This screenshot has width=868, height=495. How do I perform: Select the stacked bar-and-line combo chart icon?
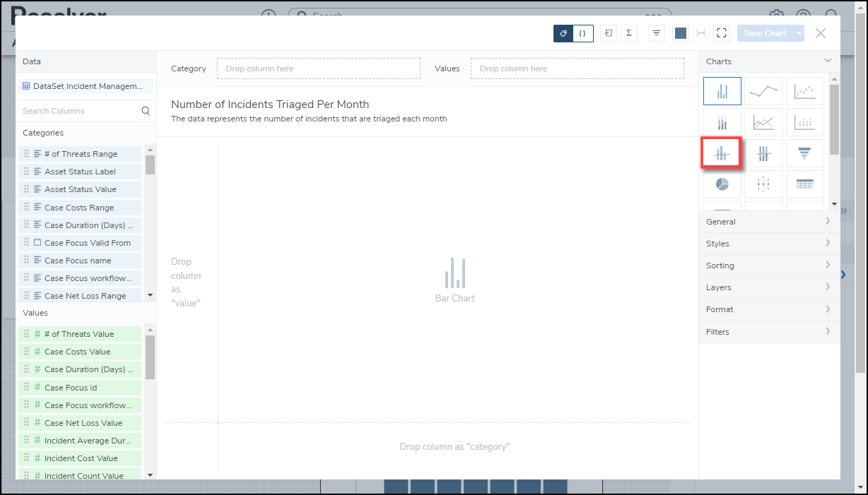pos(763,153)
